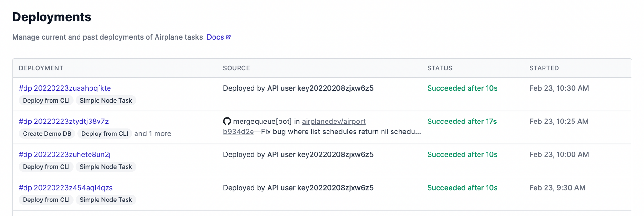The height and width of the screenshot is (216, 644).
Task: Open deployment #dpl20220223z454aql4qzs
Action: pos(66,188)
